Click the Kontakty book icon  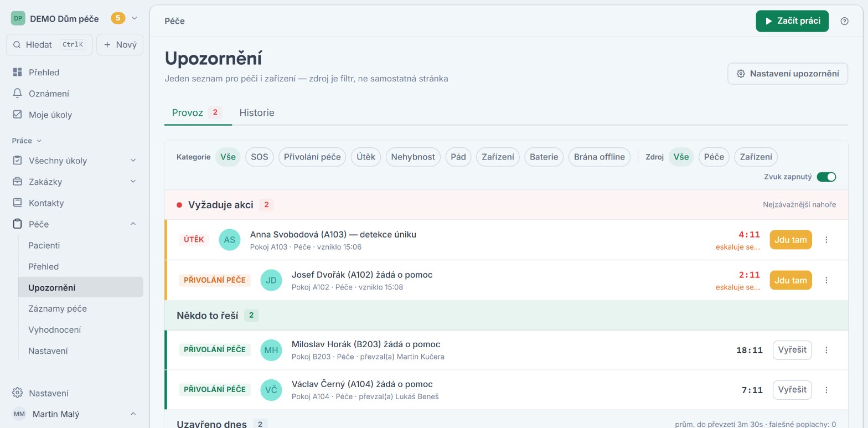click(17, 203)
